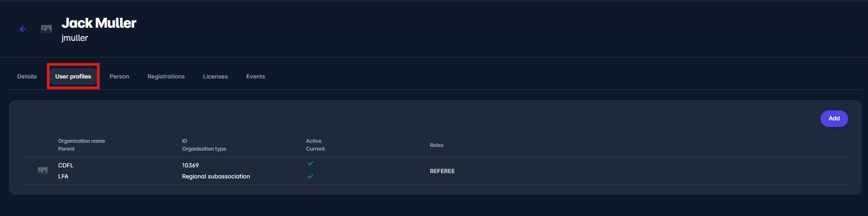
Task: Switch to the Person tab
Action: [x=119, y=76]
